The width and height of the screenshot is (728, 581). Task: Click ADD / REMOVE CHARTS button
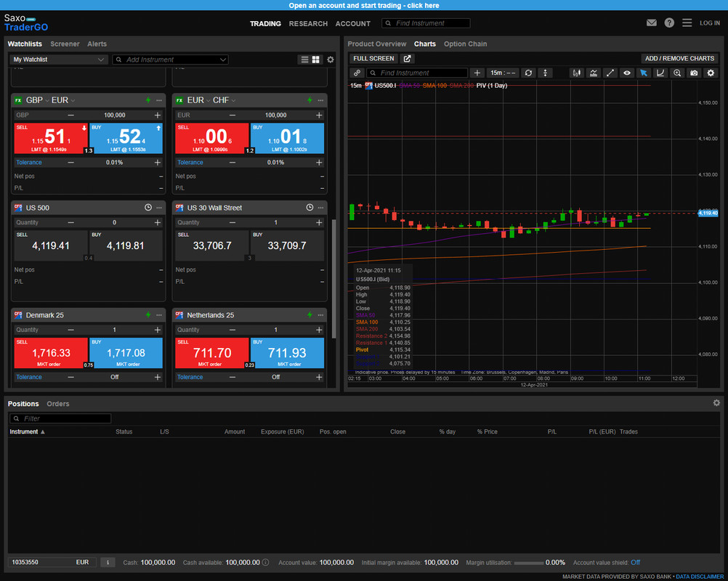(679, 59)
